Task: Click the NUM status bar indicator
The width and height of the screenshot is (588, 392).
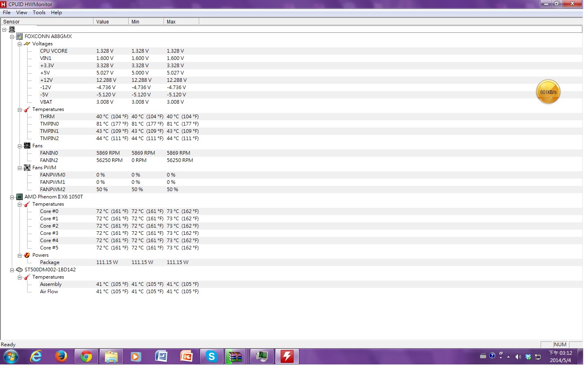Action: (560, 345)
